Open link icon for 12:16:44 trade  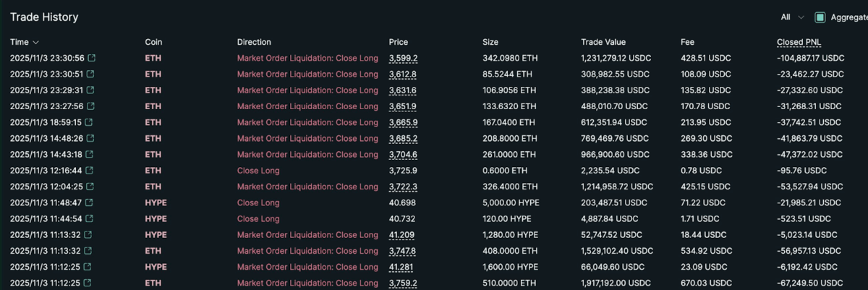coord(91,171)
